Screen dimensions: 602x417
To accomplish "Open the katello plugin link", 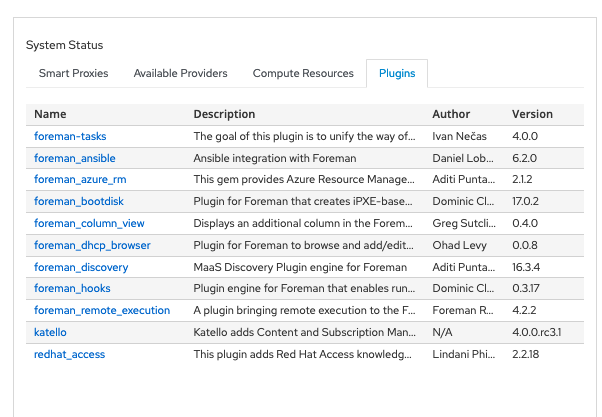I will (50, 332).
